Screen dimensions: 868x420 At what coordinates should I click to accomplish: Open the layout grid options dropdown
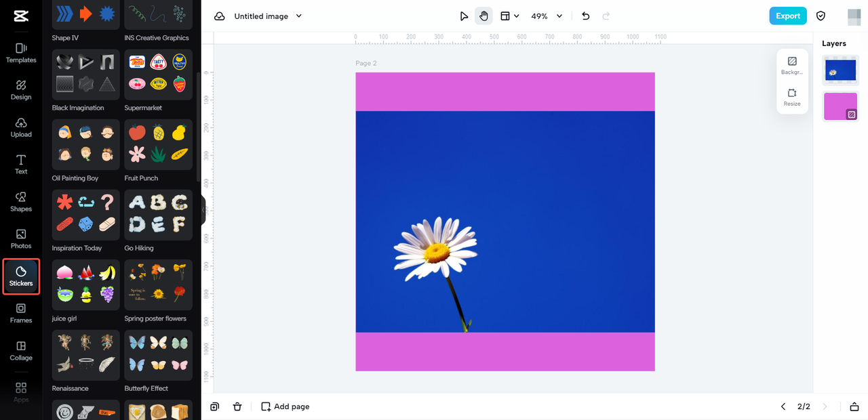[510, 16]
